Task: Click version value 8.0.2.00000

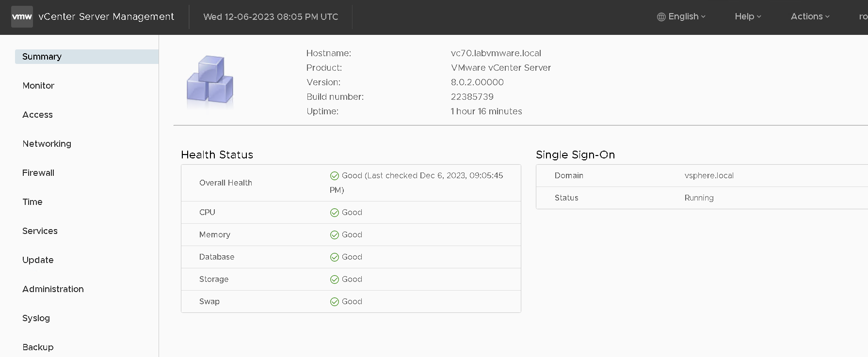Action: [x=477, y=82]
